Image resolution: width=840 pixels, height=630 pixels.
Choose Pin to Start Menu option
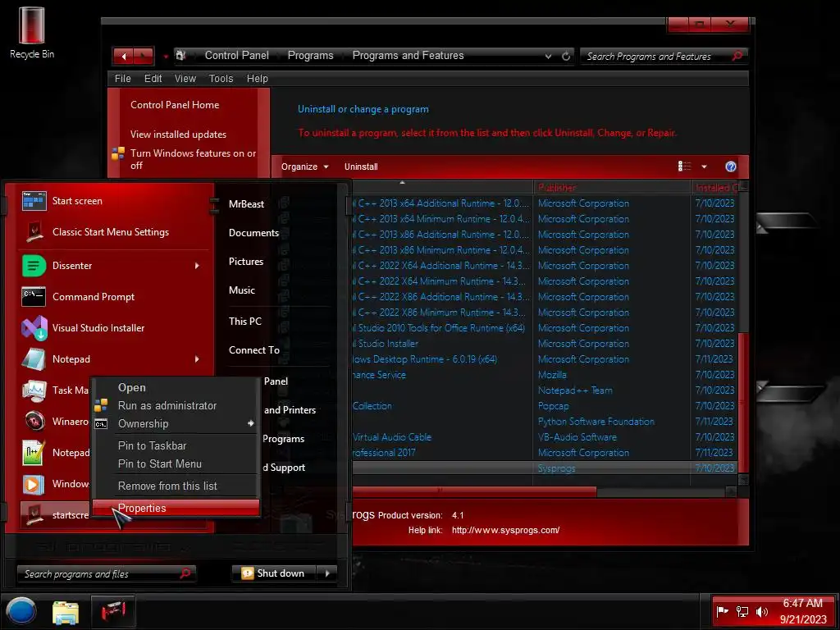pos(176,464)
